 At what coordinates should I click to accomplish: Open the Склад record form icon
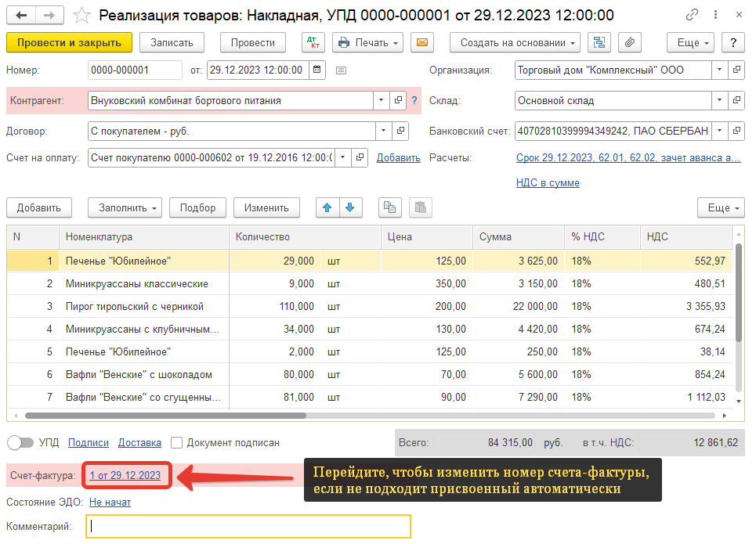pos(736,101)
